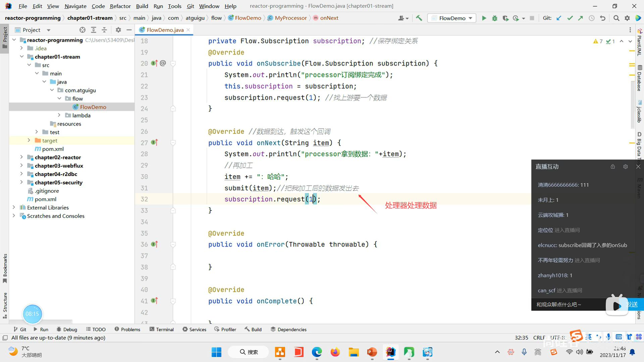This screenshot has width=644, height=362.
Task: Build project with hammer icon
Action: [419, 18]
